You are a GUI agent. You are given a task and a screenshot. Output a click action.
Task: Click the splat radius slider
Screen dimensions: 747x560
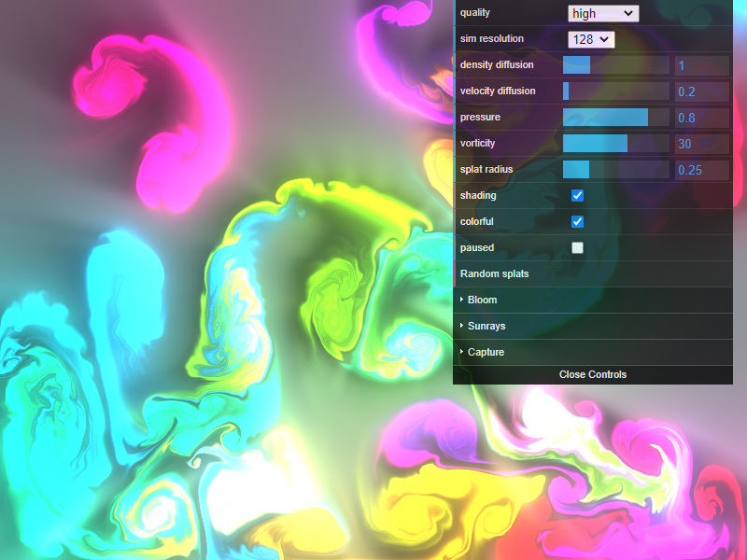(615, 170)
